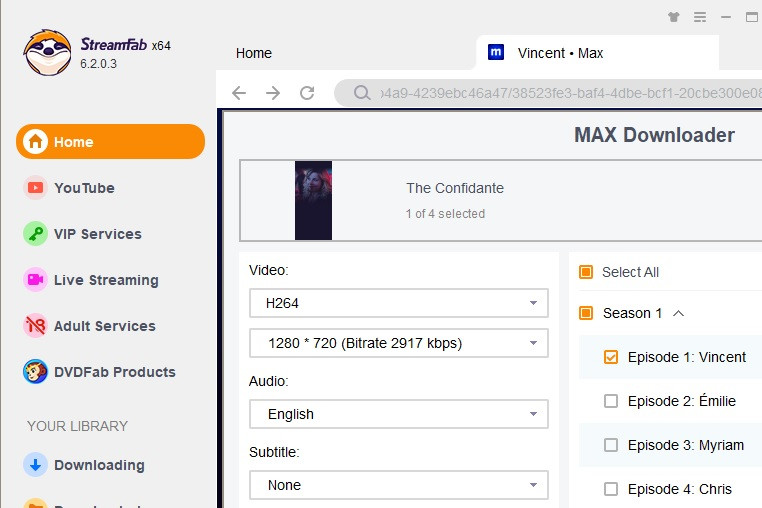Click the MAX Downloader heading

(654, 135)
